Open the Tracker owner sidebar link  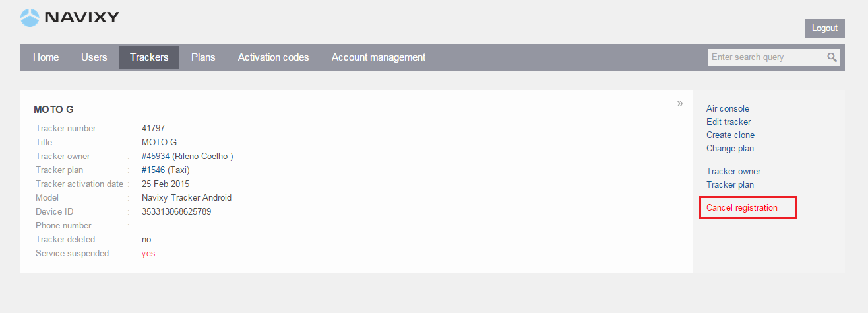point(733,172)
